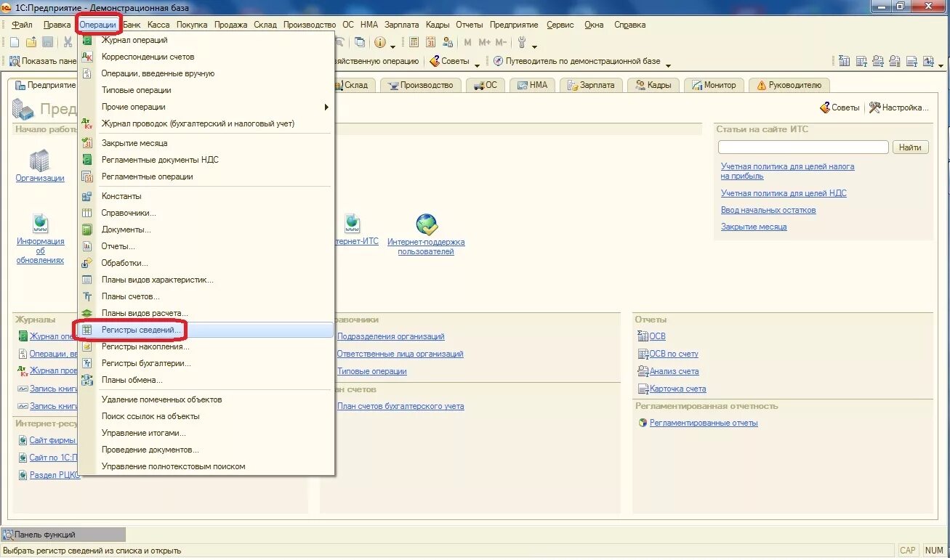The image size is (950, 560).
Task: Select Удаление помеченных объектов entry
Action: pyautogui.click(x=206, y=399)
